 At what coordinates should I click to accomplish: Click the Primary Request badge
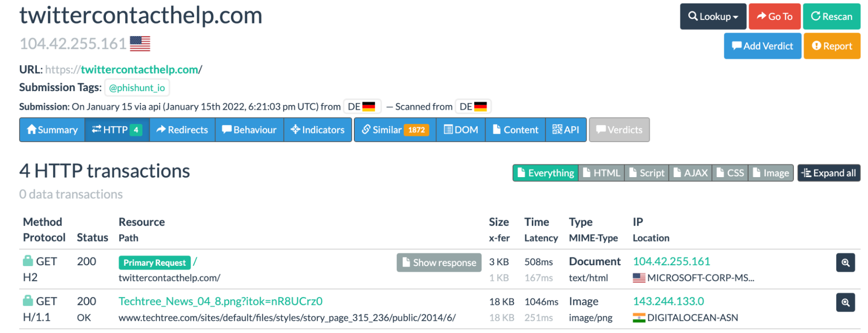click(155, 263)
